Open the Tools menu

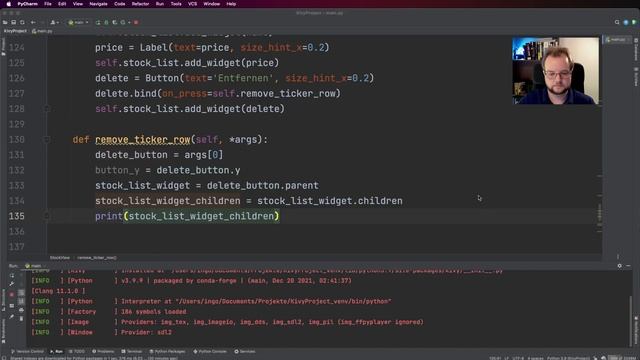point(176,4)
